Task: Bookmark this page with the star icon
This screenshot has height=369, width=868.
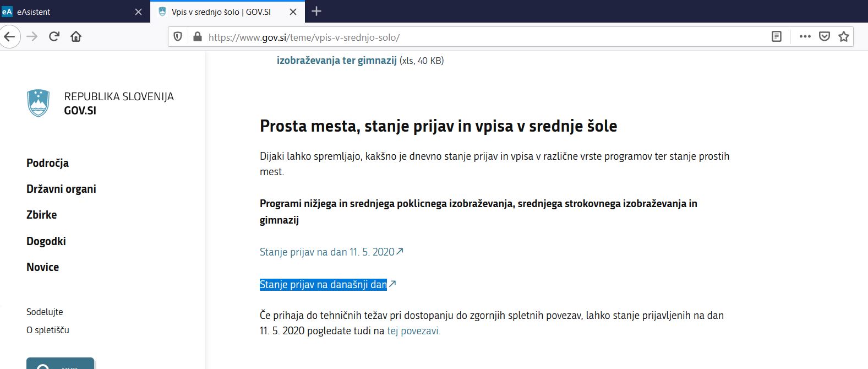Action: 843,37
